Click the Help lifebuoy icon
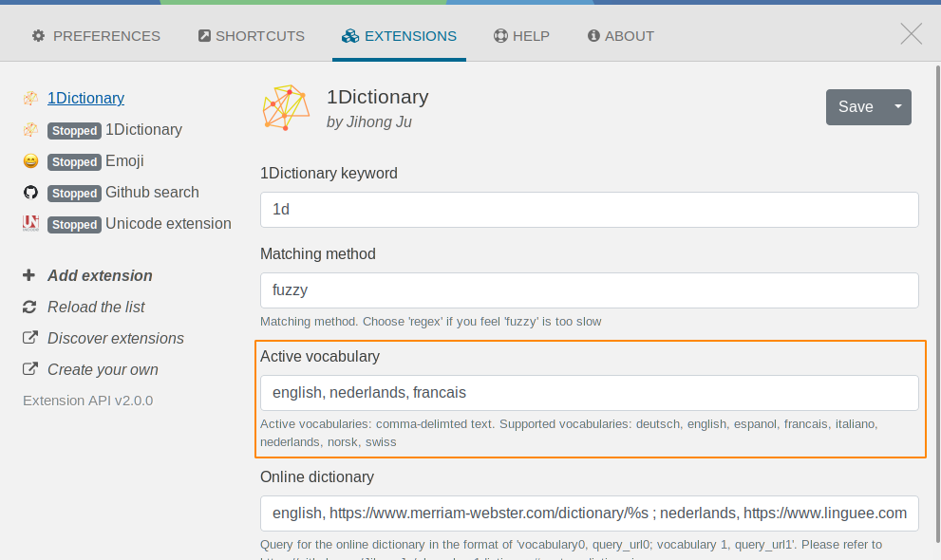 [x=500, y=36]
